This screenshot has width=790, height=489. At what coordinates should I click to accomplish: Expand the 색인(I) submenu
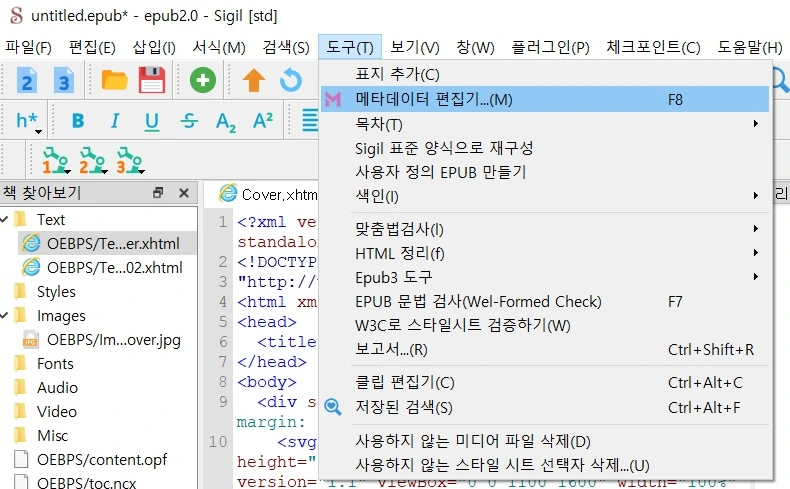[545, 196]
